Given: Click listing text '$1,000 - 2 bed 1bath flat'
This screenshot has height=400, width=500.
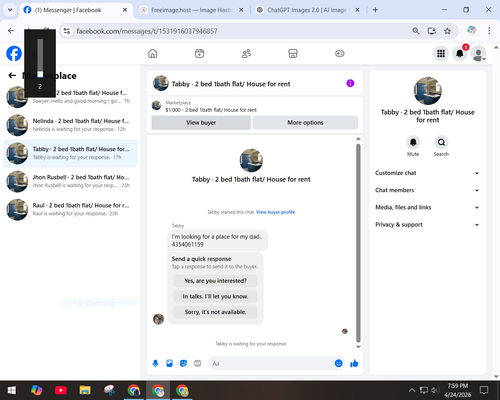Looking at the screenshot, I should click(211, 110).
